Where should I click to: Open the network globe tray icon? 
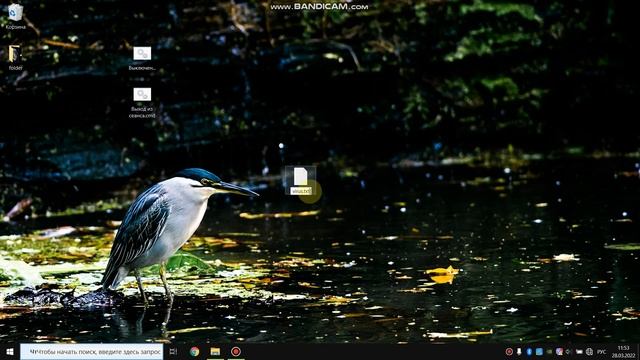point(589,351)
